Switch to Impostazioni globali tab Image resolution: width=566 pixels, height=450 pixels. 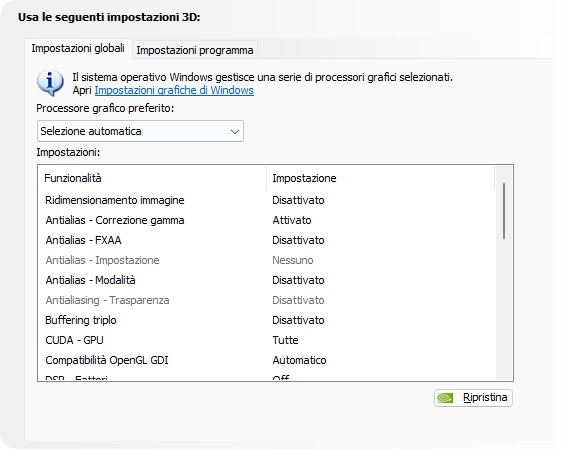(x=78, y=48)
